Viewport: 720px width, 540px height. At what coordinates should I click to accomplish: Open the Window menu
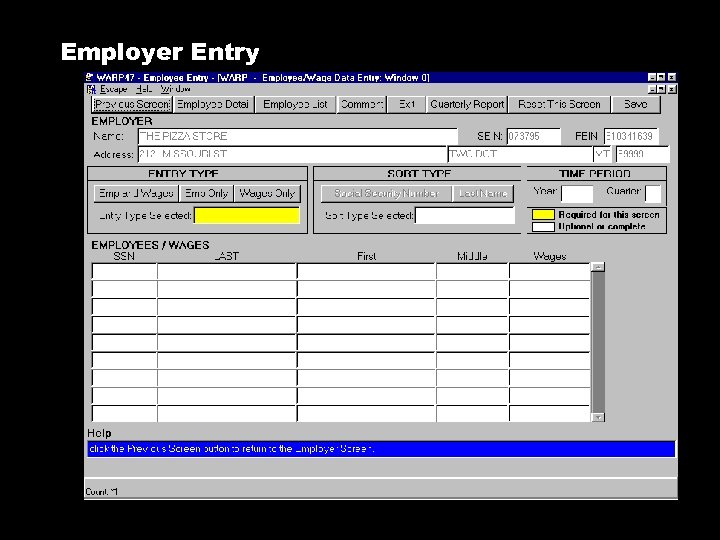click(x=175, y=89)
